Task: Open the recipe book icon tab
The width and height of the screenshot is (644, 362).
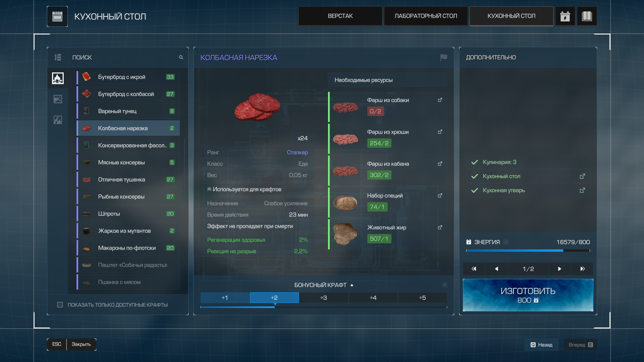Action: pos(587,16)
